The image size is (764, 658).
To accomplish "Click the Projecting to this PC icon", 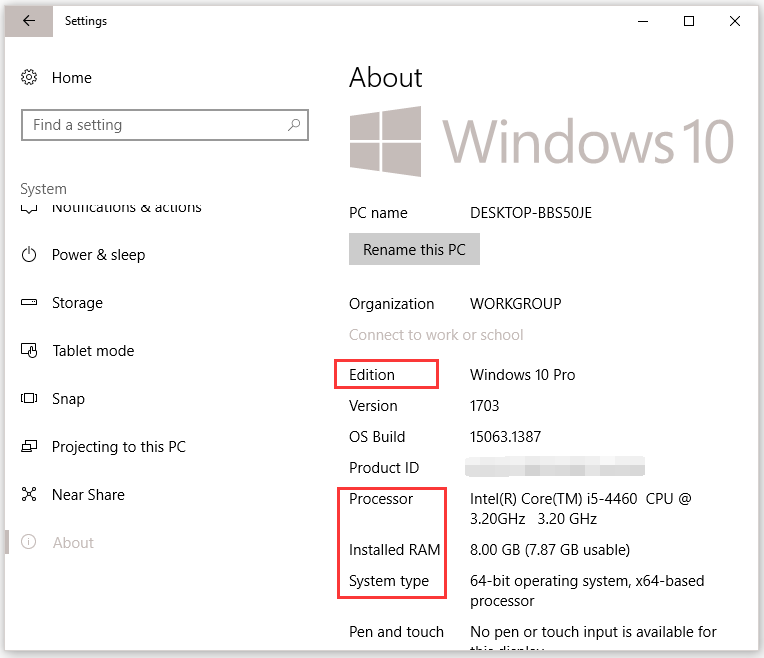I will (29, 446).
